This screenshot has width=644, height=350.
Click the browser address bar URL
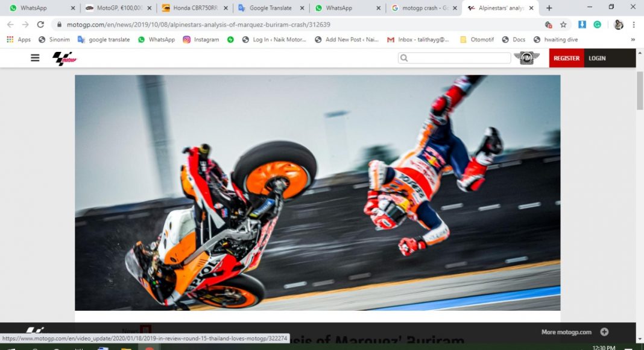click(x=199, y=25)
